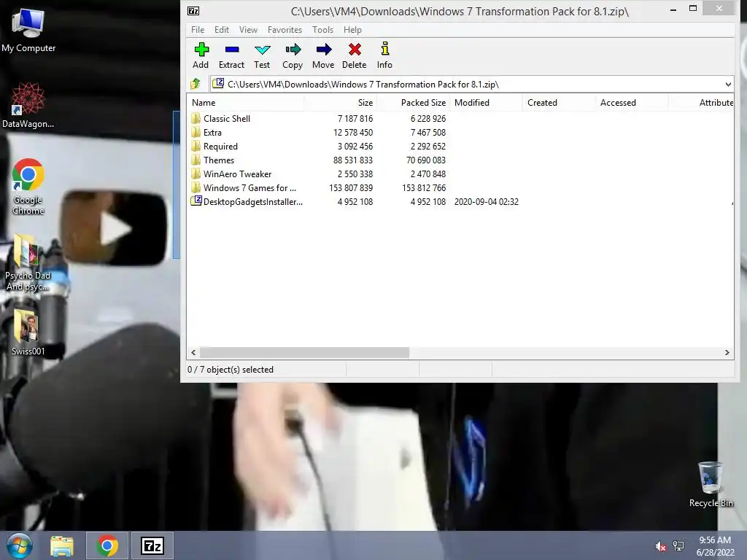
Task: Click packed size value 153 812 766
Action: tap(424, 187)
